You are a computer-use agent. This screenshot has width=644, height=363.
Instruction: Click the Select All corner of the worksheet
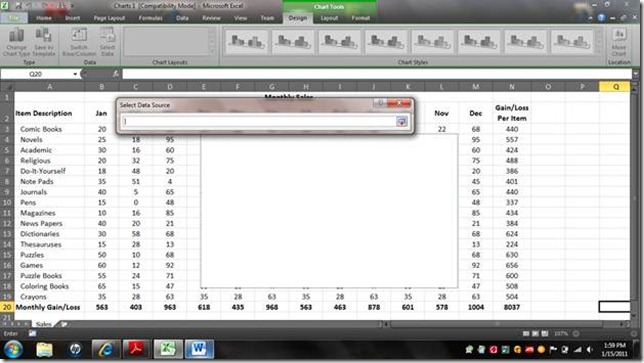(7, 87)
